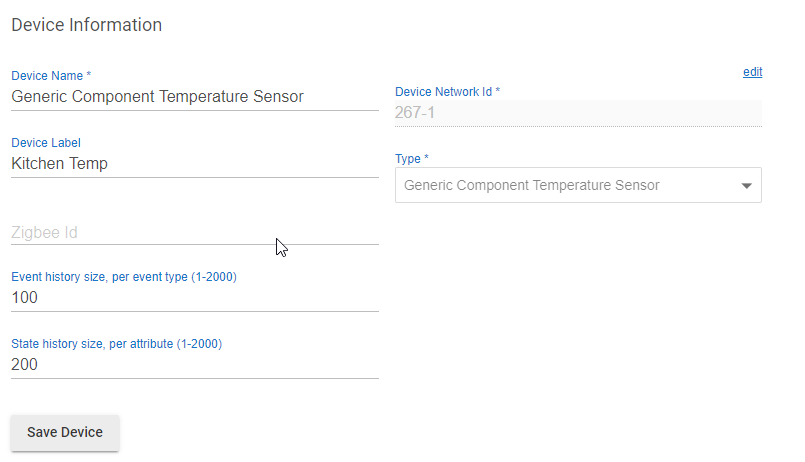Click the 267-1 network id value
This screenshot has height=462, width=805.
[x=419, y=113]
